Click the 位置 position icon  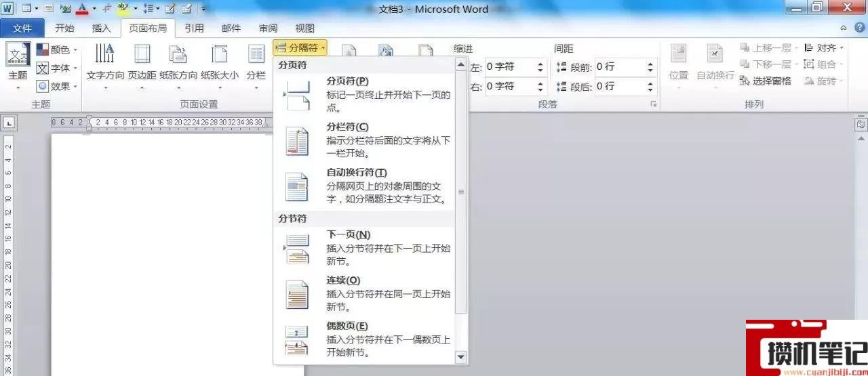pos(679,54)
